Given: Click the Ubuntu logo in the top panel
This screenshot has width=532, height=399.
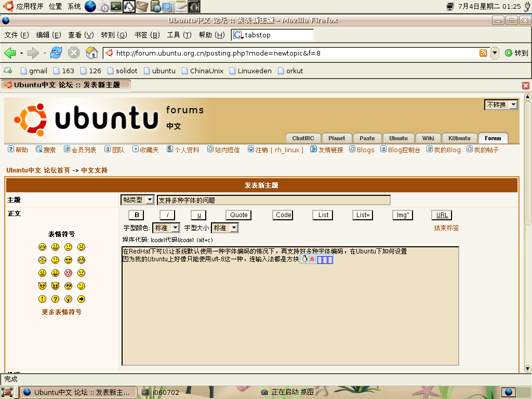Looking at the screenshot, I should point(8,6).
